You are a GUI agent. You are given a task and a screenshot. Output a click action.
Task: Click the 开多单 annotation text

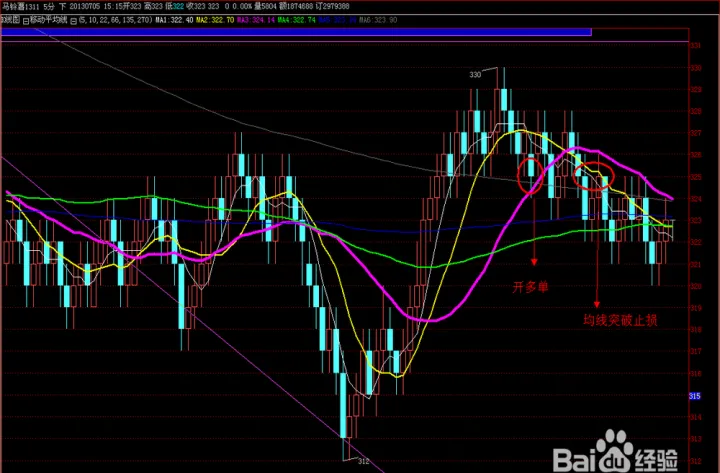point(531,287)
